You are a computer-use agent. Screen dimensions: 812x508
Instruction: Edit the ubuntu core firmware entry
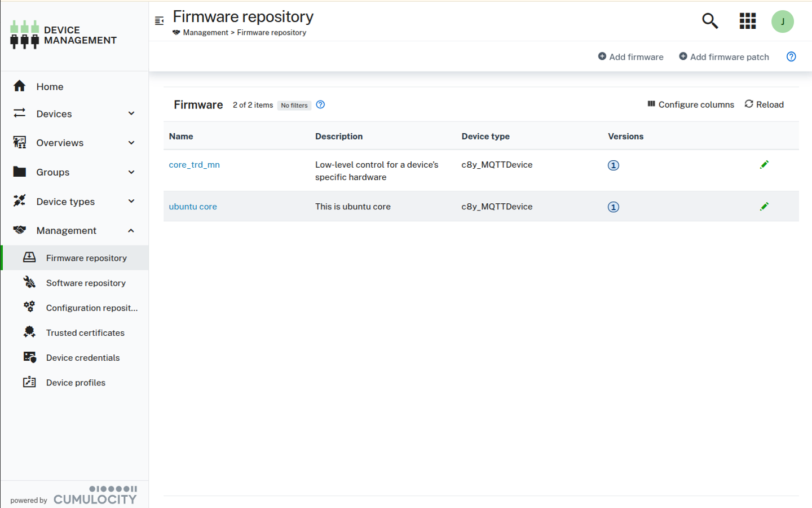[765, 206]
